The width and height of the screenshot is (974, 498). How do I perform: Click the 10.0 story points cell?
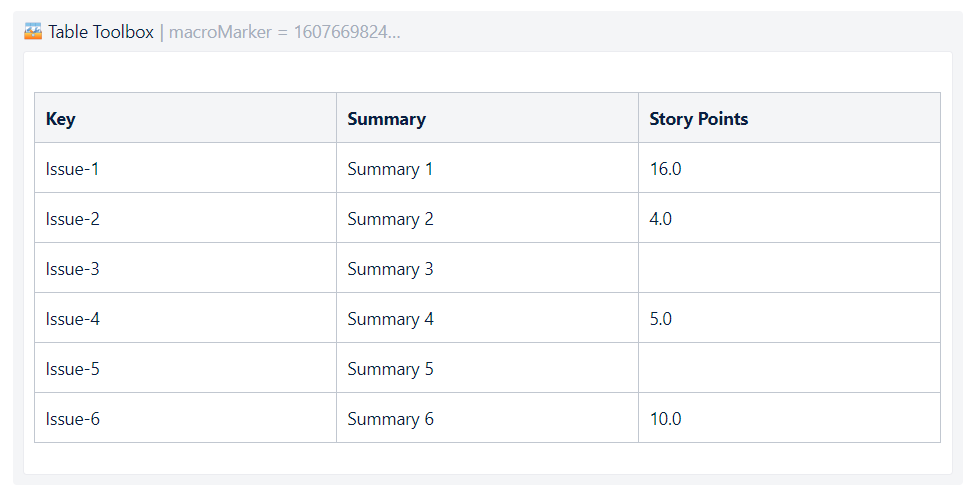pos(789,418)
